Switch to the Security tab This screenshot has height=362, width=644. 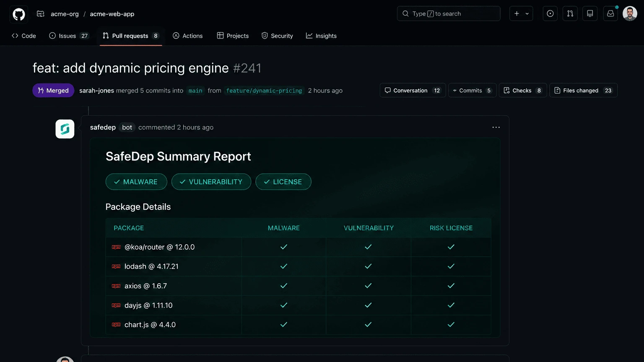click(277, 36)
